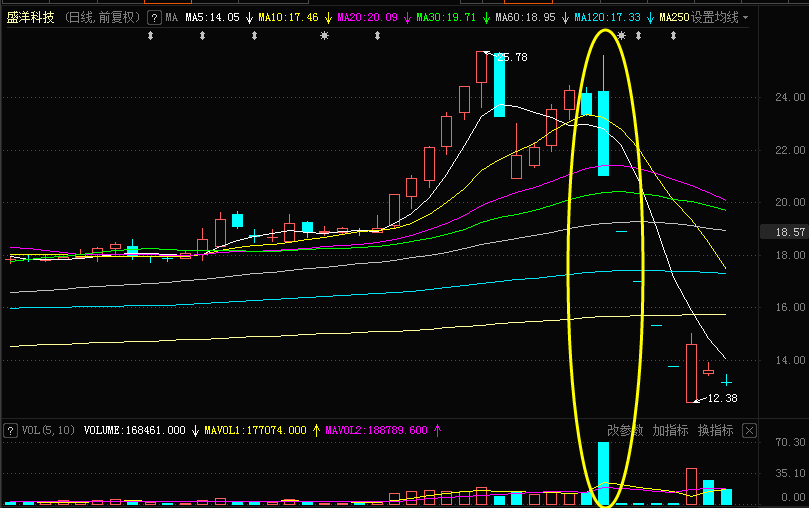The image size is (809, 508).
Task: Click the (日线,前复权) period label
Action: 103,18
